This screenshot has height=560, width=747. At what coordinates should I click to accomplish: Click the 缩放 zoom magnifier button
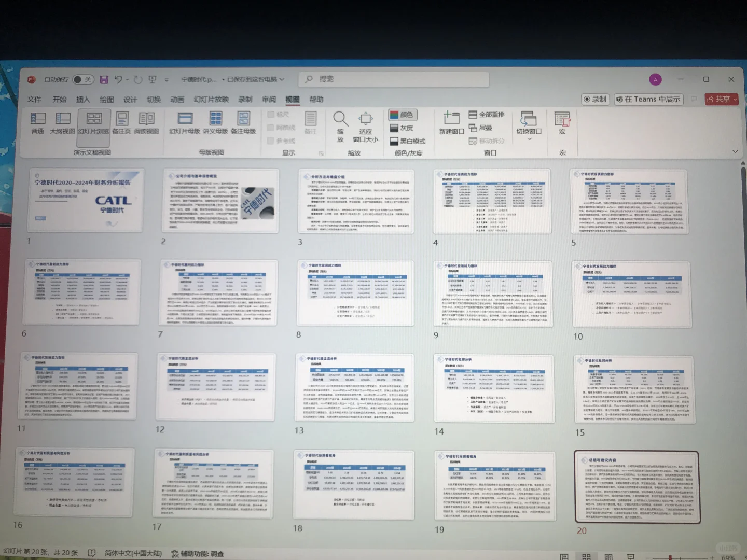click(340, 127)
